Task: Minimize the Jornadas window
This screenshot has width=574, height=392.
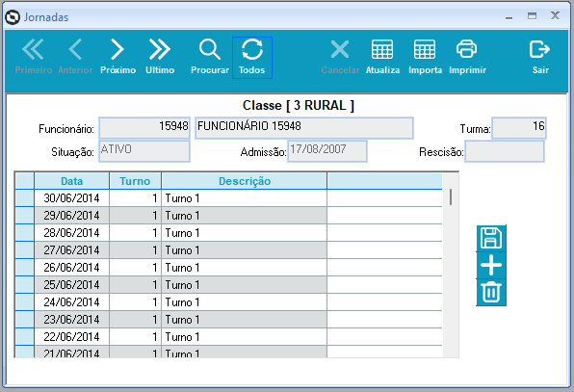Action: [509, 16]
